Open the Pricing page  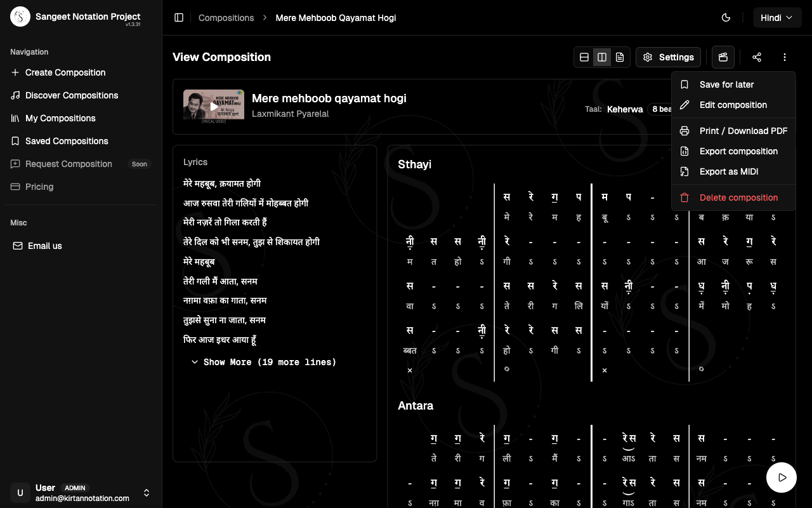click(39, 187)
